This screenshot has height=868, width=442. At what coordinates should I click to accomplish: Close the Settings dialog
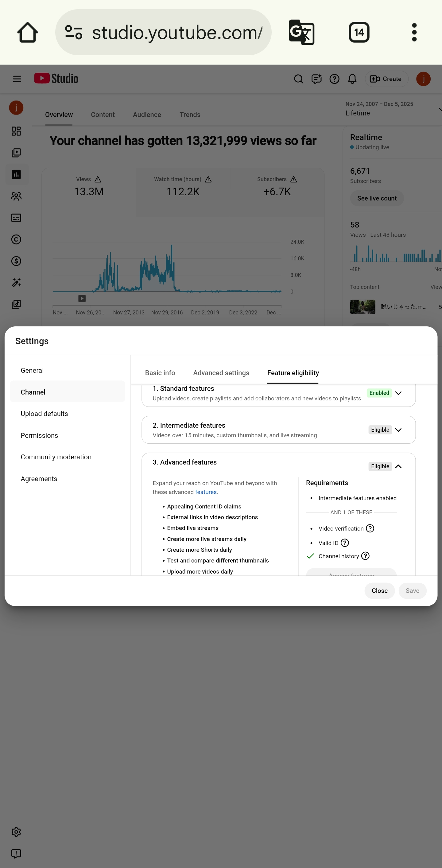379,591
